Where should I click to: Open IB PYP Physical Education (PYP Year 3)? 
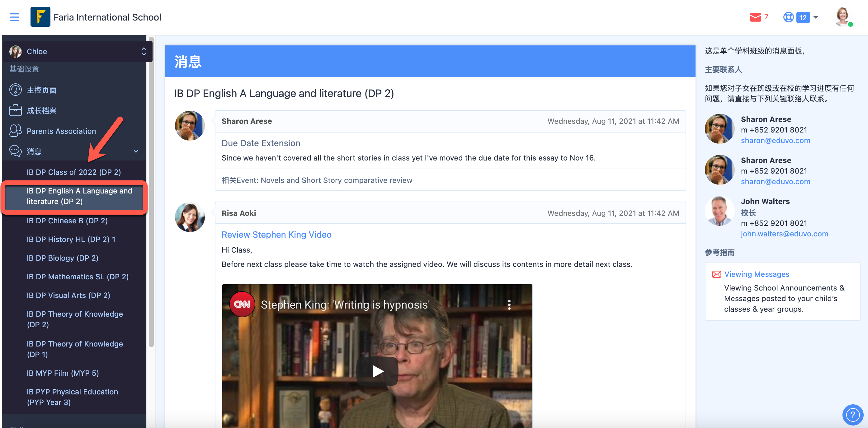coord(73,397)
